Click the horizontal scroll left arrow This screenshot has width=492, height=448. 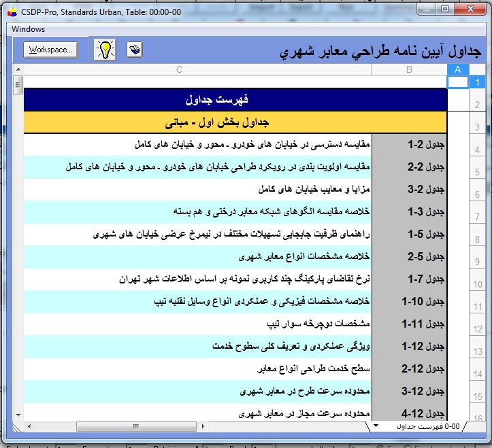[29, 426]
